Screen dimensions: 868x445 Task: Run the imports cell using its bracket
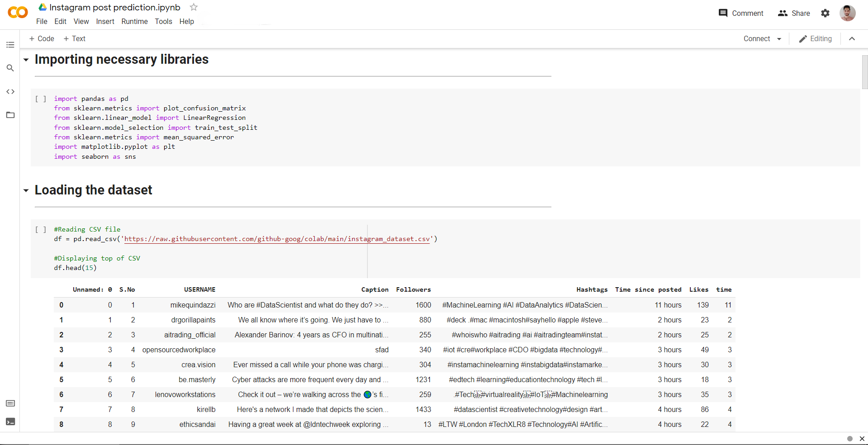[x=41, y=99]
